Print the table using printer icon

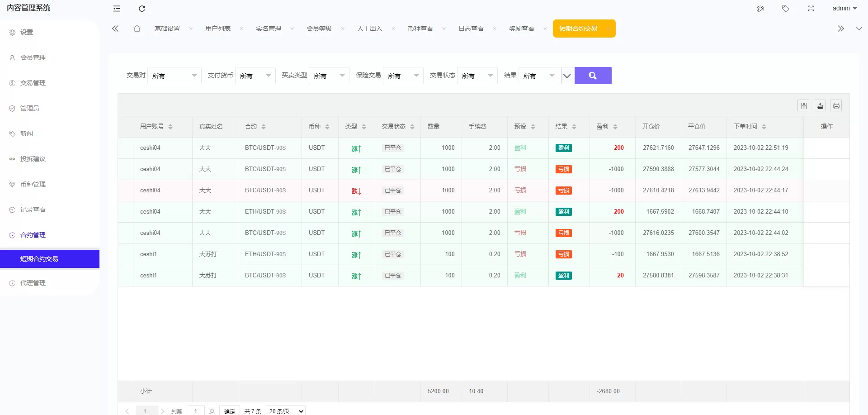[836, 106]
